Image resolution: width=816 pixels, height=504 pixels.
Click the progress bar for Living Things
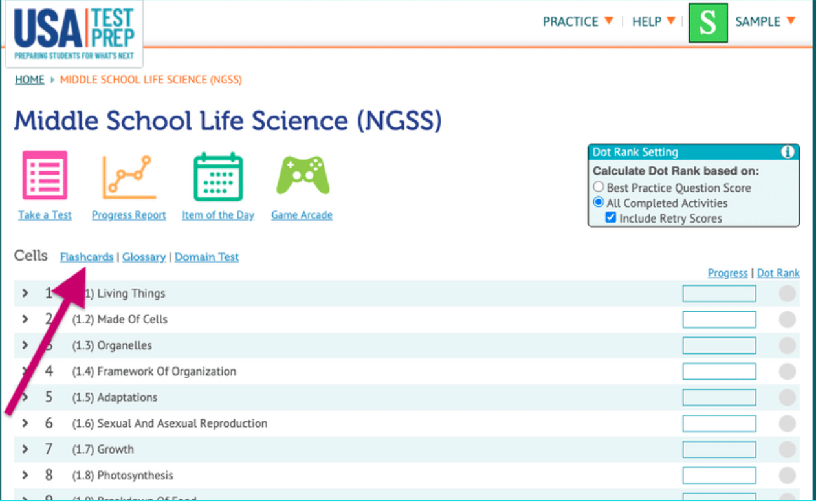(719, 294)
